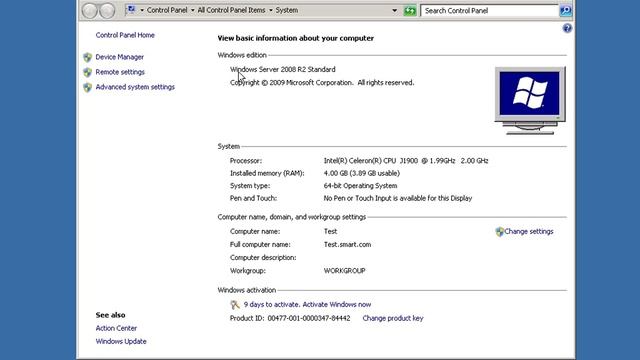Click the Back navigation arrow button

pos(89,11)
